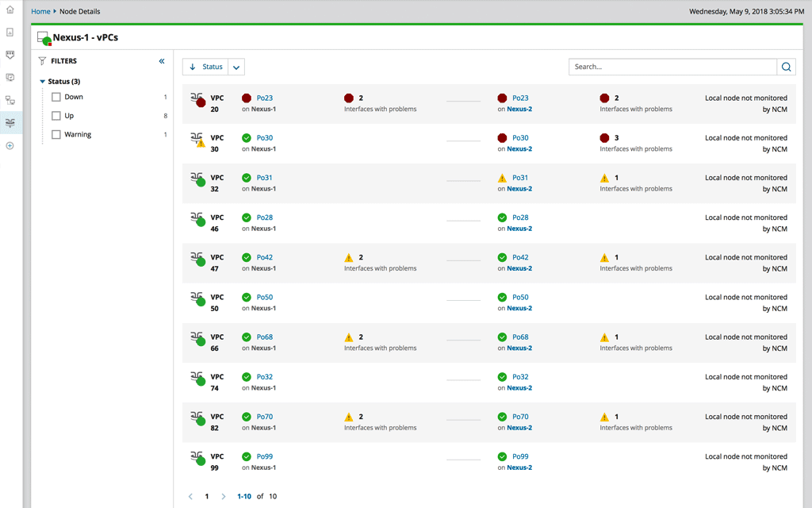The height and width of the screenshot is (508, 812).
Task: Click the search magnifier icon
Action: point(786,67)
